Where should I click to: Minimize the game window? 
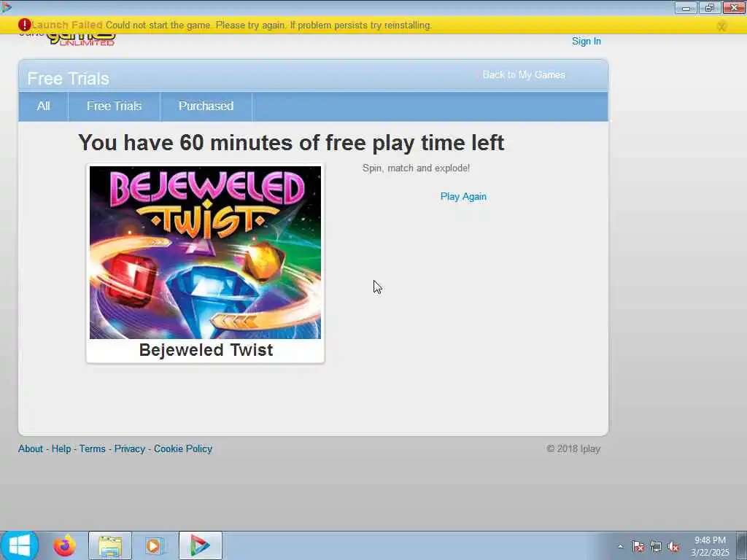tap(686, 7)
